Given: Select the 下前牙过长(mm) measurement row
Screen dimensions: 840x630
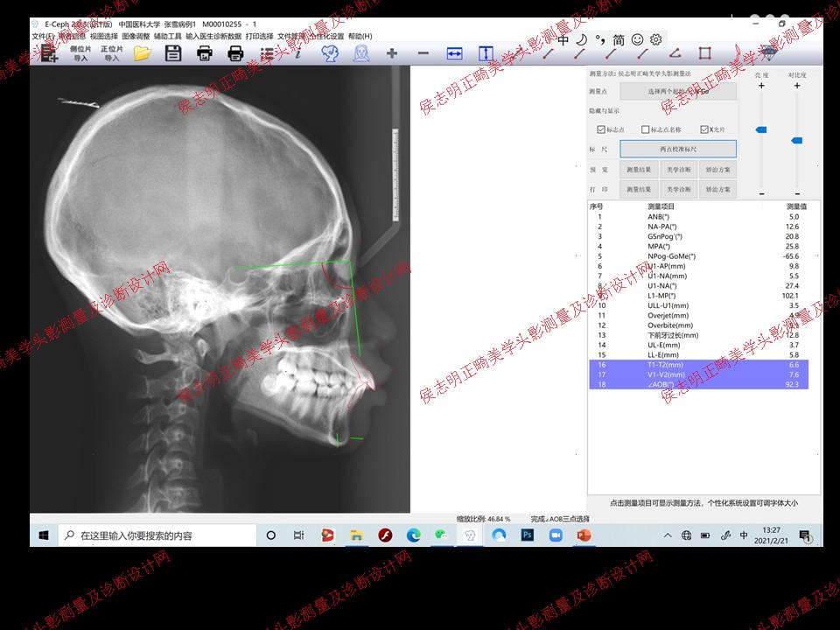Looking at the screenshot, I should [x=698, y=335].
